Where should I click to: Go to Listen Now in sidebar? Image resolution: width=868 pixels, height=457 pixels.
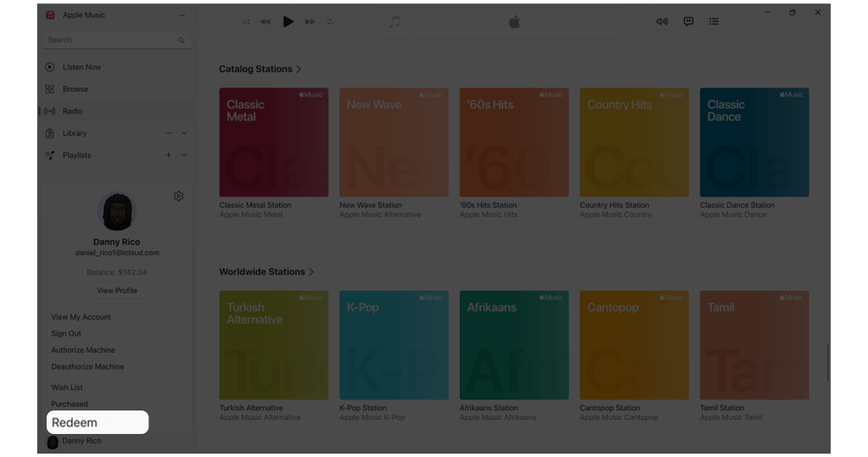(x=81, y=67)
